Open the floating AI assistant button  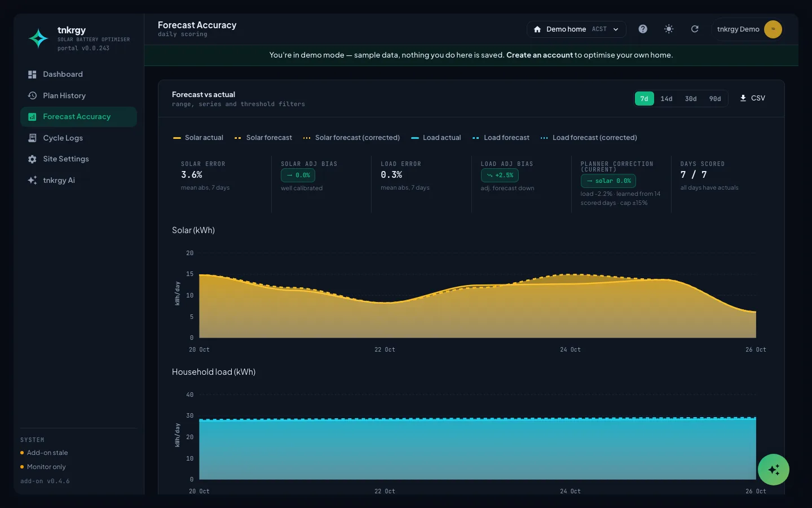774,470
